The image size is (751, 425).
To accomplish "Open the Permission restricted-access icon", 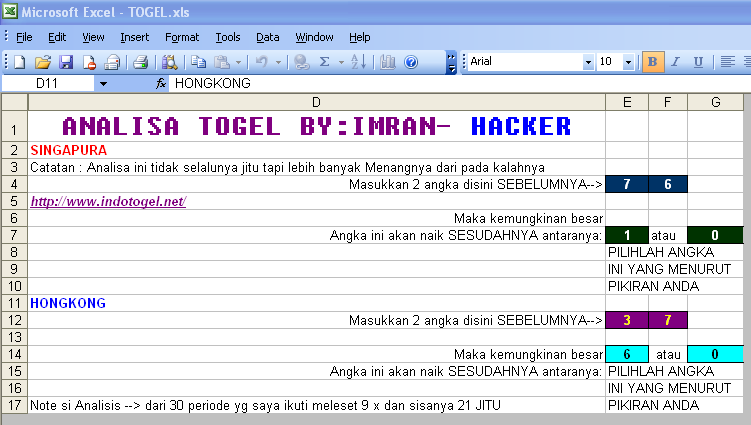I will (89, 62).
